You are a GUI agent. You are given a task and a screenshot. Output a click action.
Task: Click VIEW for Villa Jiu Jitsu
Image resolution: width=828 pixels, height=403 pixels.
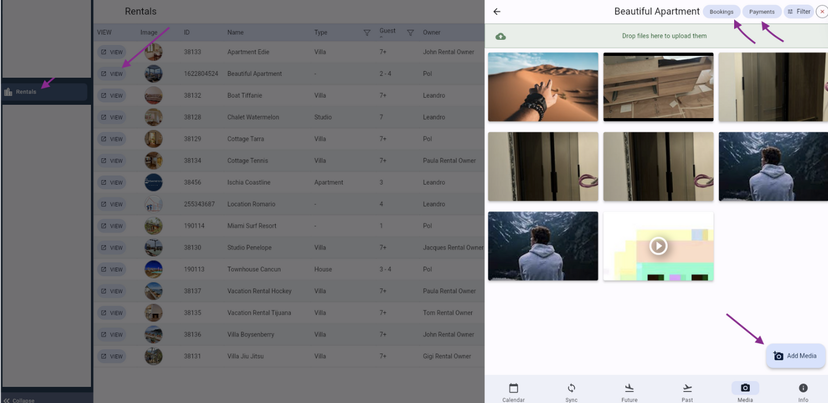(x=111, y=356)
